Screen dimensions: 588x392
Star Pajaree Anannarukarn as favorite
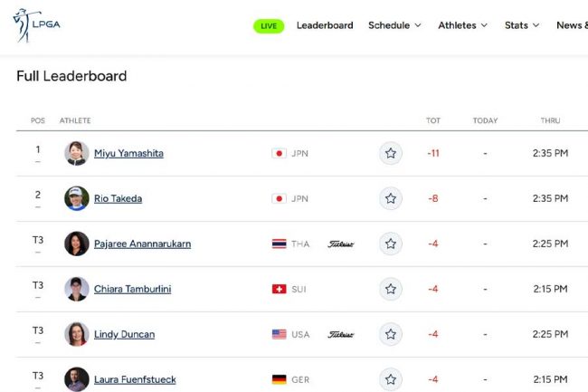[x=391, y=244]
